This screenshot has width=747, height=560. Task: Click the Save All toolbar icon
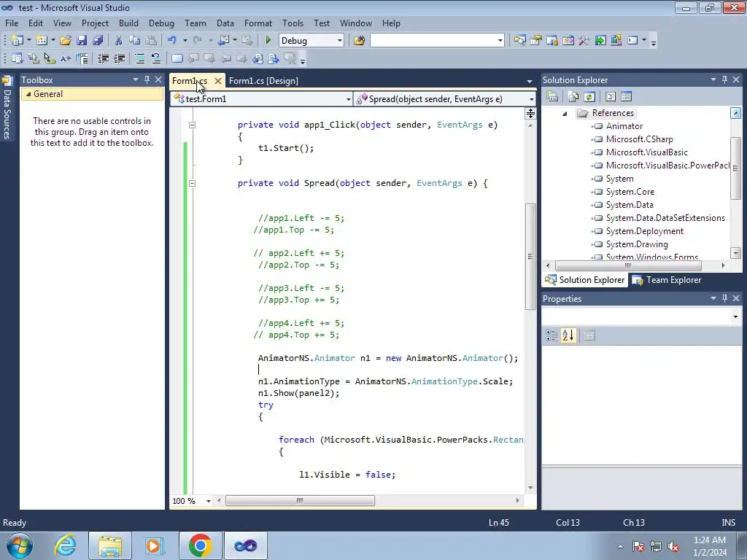click(98, 41)
